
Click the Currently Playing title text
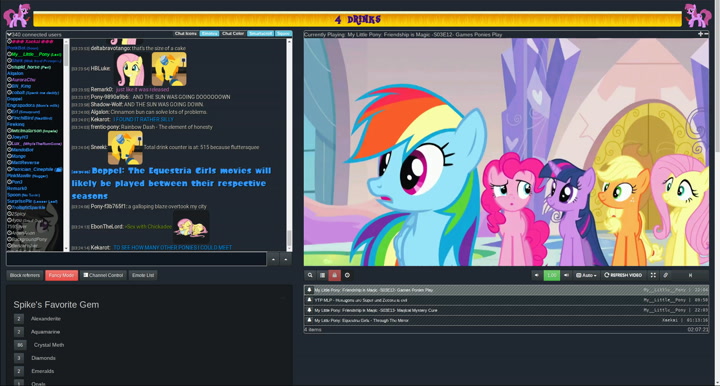(403, 34)
